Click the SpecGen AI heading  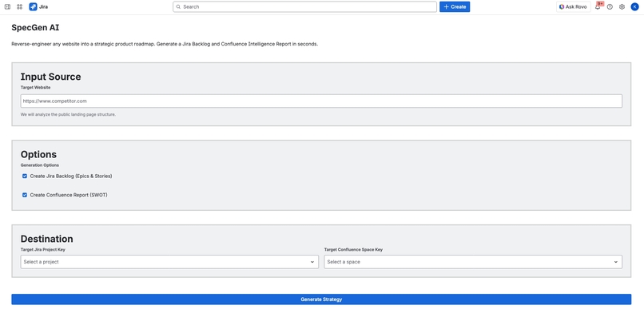click(35, 28)
